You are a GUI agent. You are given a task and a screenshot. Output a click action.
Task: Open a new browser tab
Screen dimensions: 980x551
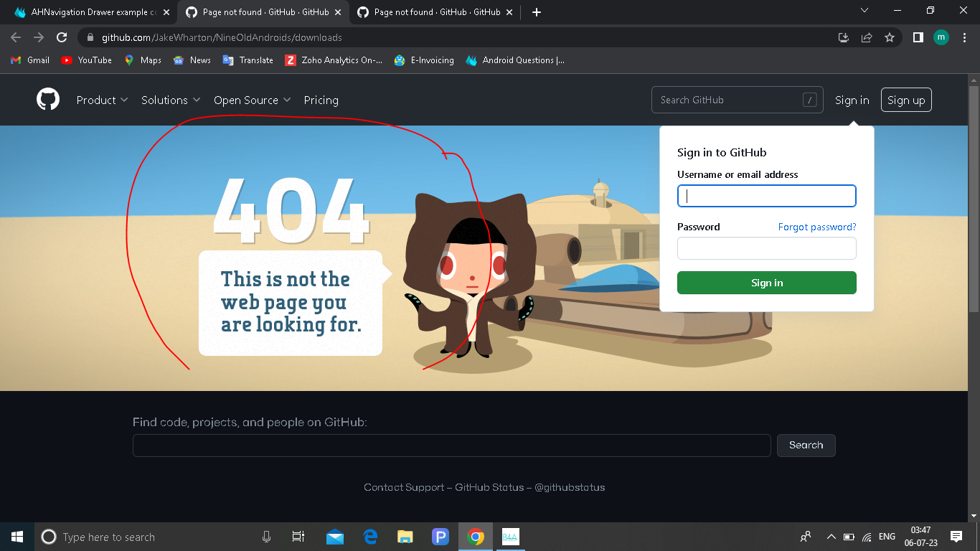click(x=537, y=12)
